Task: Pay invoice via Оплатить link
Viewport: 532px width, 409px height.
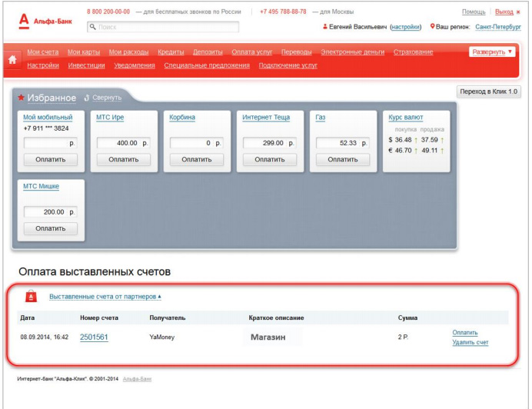Action: click(x=465, y=333)
